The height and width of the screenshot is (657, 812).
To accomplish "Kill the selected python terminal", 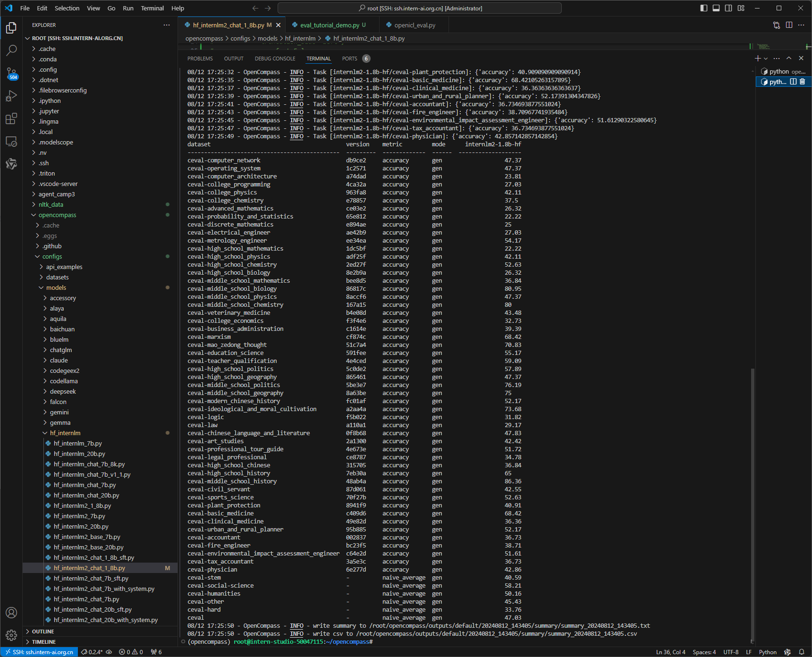I will [802, 82].
